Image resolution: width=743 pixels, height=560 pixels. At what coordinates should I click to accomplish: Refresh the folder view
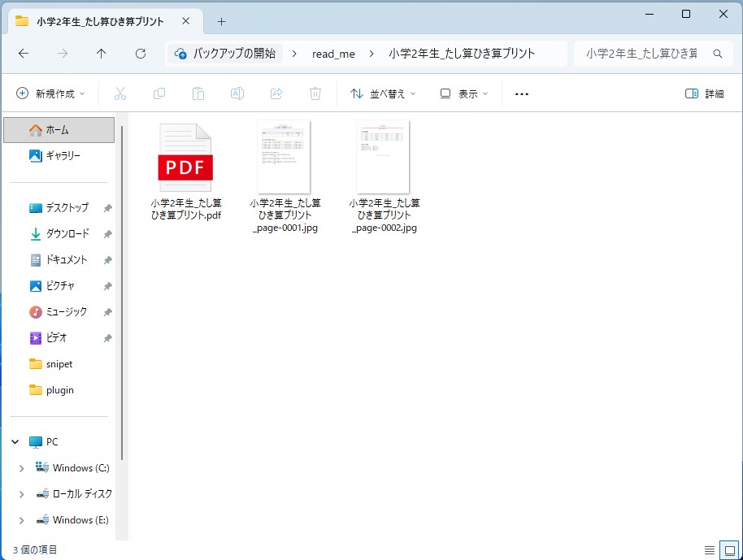tap(141, 54)
